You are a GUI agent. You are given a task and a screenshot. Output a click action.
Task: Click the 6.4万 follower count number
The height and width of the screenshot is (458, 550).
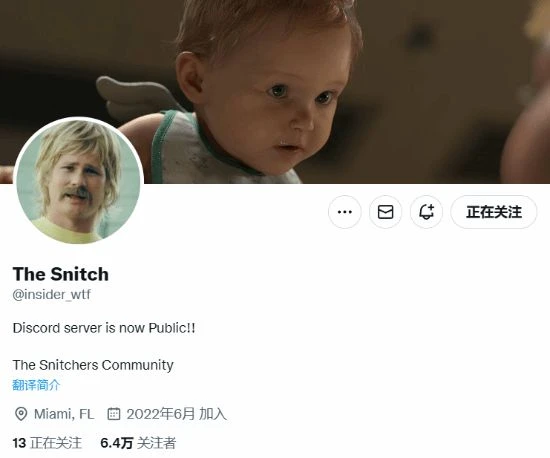(x=116, y=443)
